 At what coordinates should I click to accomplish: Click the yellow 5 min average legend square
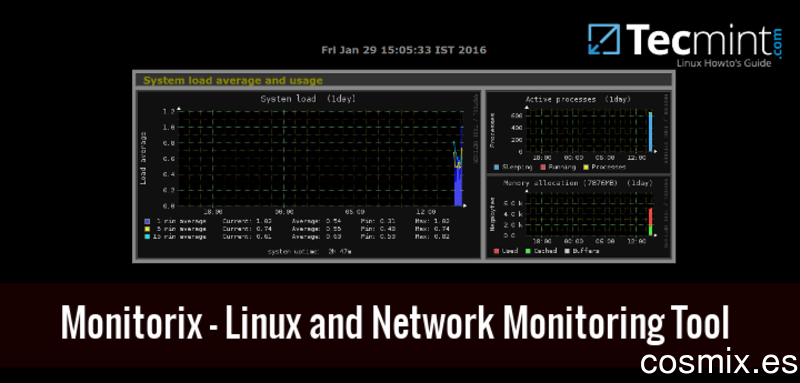[147, 229]
